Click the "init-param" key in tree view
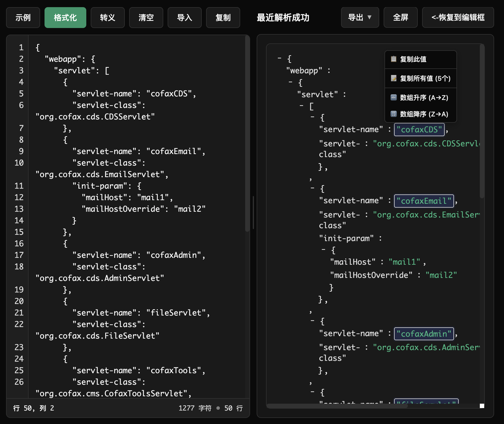The width and height of the screenshot is (504, 424). (x=346, y=238)
